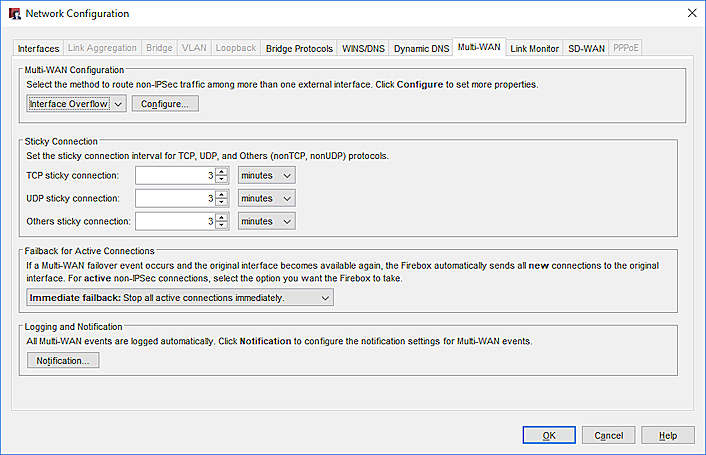Open the Link Monitor tab
This screenshot has width=706, height=455.
click(534, 49)
